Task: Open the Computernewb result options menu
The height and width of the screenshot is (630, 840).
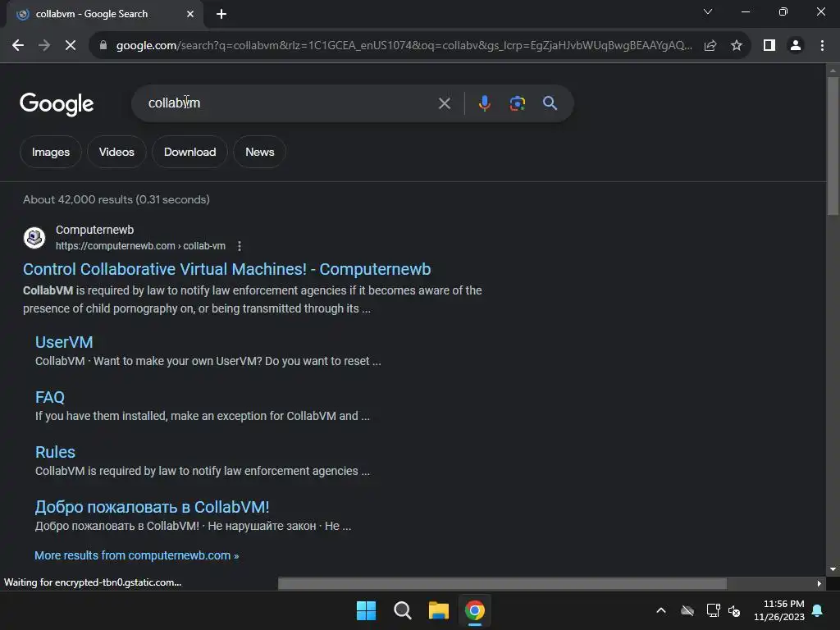Action: (240, 246)
